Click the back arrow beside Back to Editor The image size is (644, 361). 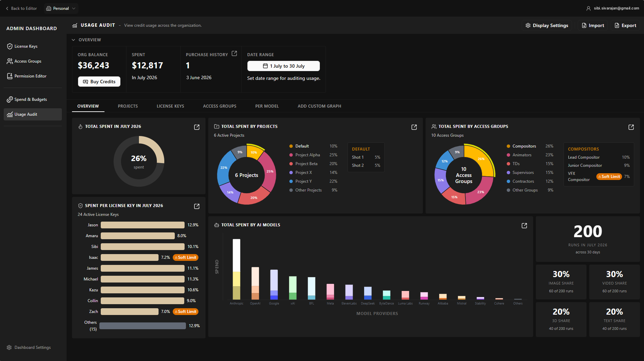pyautogui.click(x=7, y=8)
